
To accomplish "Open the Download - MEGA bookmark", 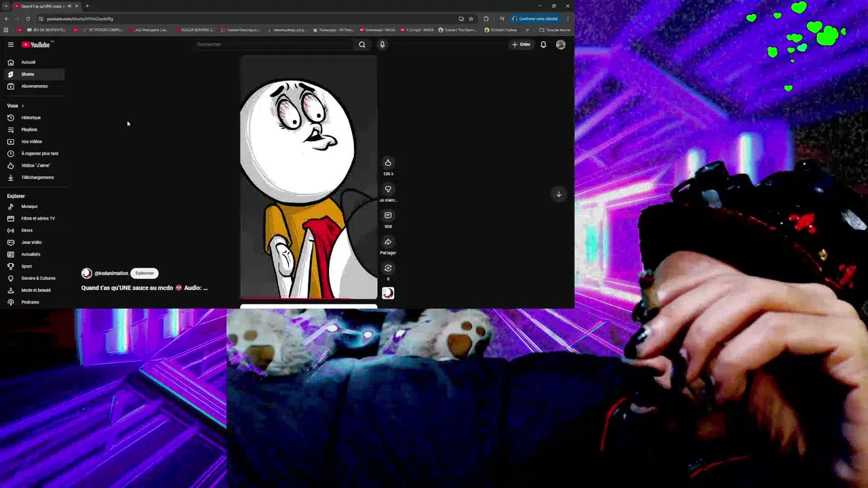I will 377,30.
